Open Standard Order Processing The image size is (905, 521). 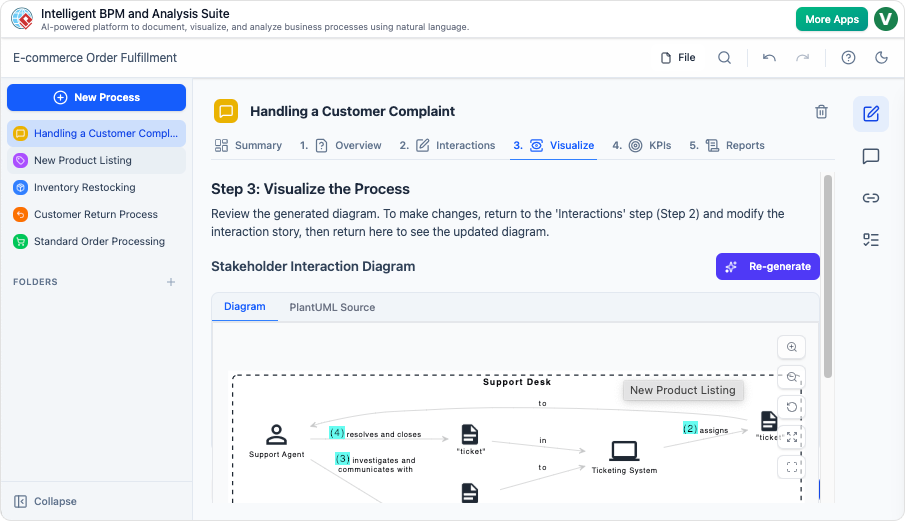(96, 242)
